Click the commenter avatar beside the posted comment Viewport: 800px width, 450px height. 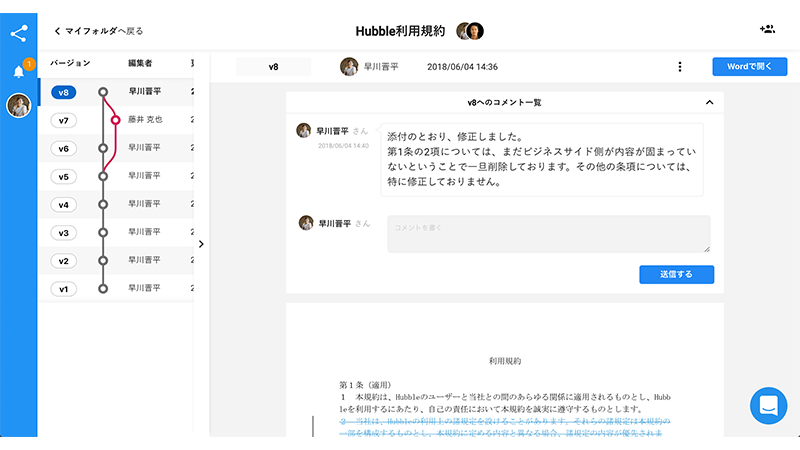[x=304, y=130]
